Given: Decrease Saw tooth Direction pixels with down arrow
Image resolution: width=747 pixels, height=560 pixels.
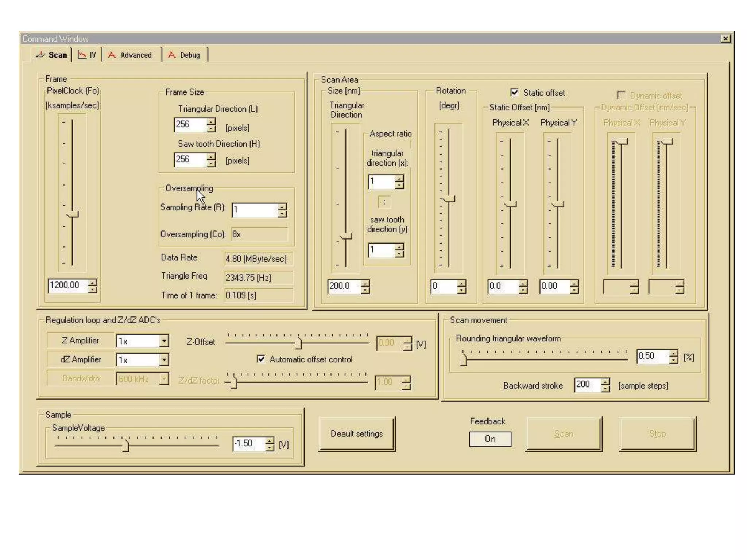Looking at the screenshot, I should [211, 164].
